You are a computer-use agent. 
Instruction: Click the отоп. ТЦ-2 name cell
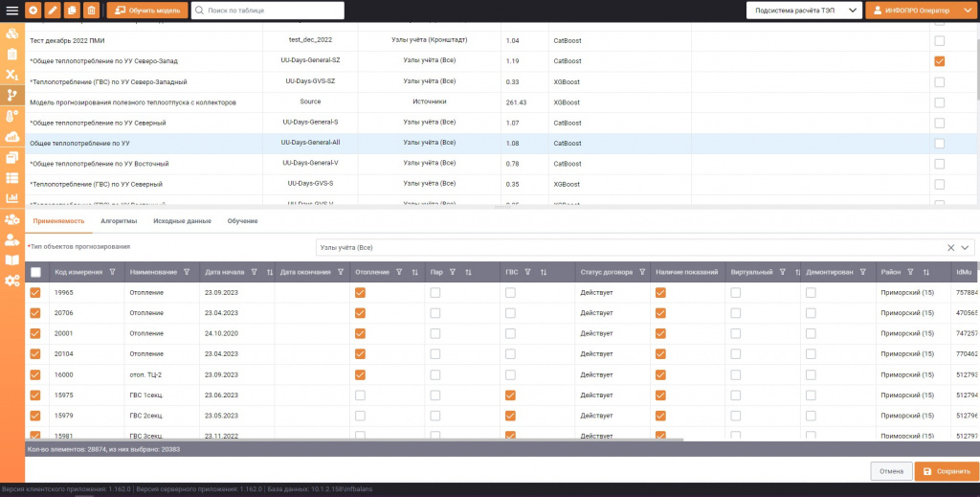(162, 374)
